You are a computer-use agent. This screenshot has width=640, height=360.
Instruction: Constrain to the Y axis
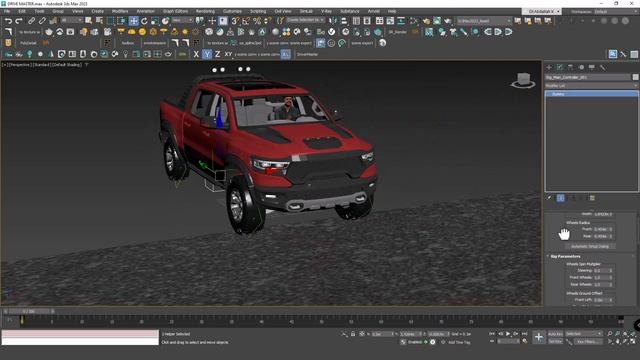[207, 54]
